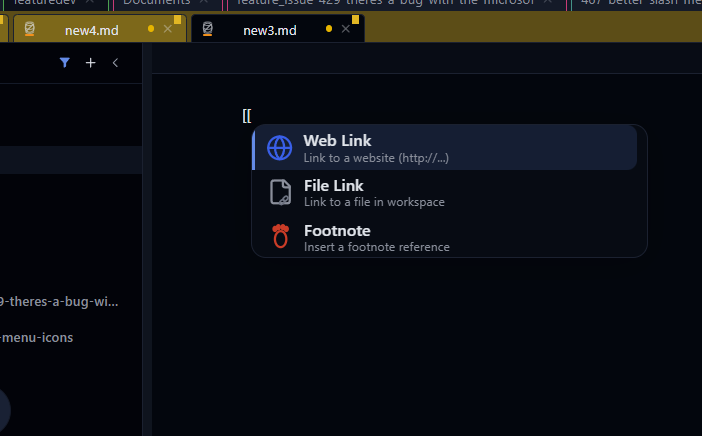Collapse the sidebar with the chevron
The height and width of the screenshot is (436, 702).
pos(115,63)
